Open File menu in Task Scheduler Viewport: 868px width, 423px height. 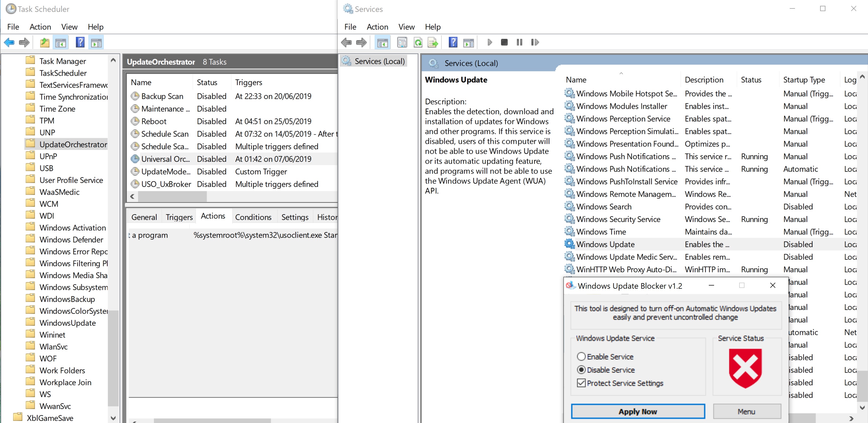tap(13, 27)
